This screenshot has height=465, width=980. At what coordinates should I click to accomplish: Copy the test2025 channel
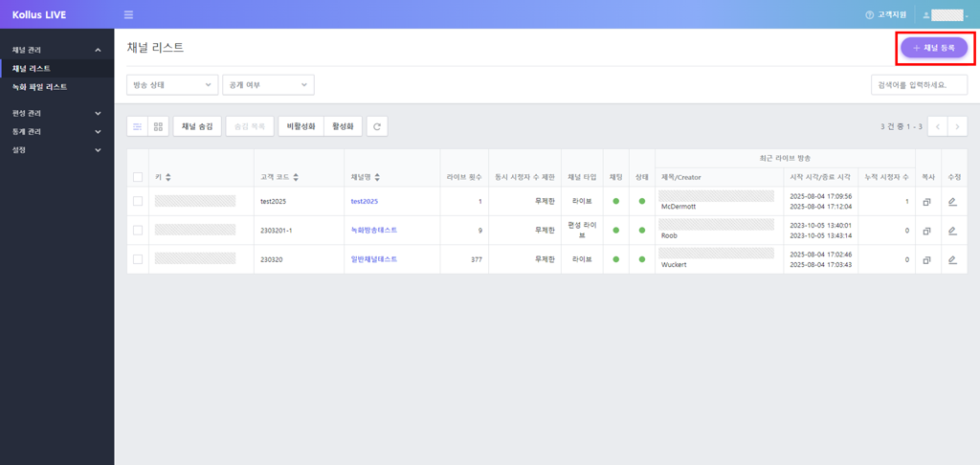[x=926, y=202]
